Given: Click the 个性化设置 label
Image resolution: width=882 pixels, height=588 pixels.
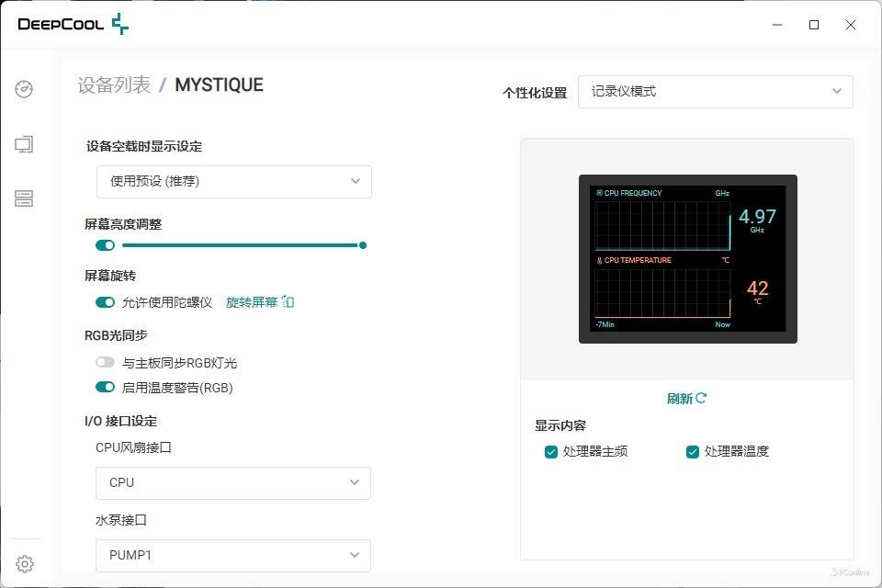Looking at the screenshot, I should coord(535,93).
